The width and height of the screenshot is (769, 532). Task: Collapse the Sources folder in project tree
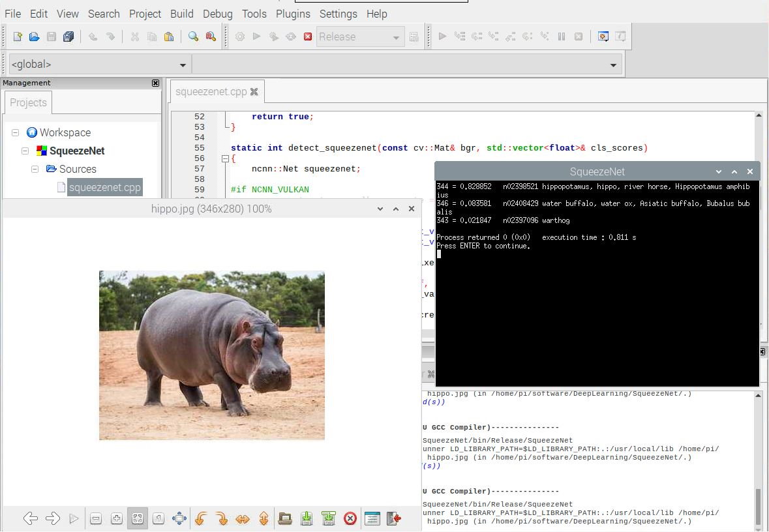pyautogui.click(x=35, y=169)
